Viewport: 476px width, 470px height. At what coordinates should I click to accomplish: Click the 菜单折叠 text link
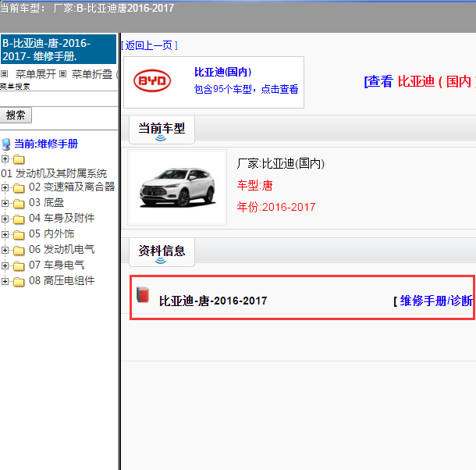pos(92,74)
